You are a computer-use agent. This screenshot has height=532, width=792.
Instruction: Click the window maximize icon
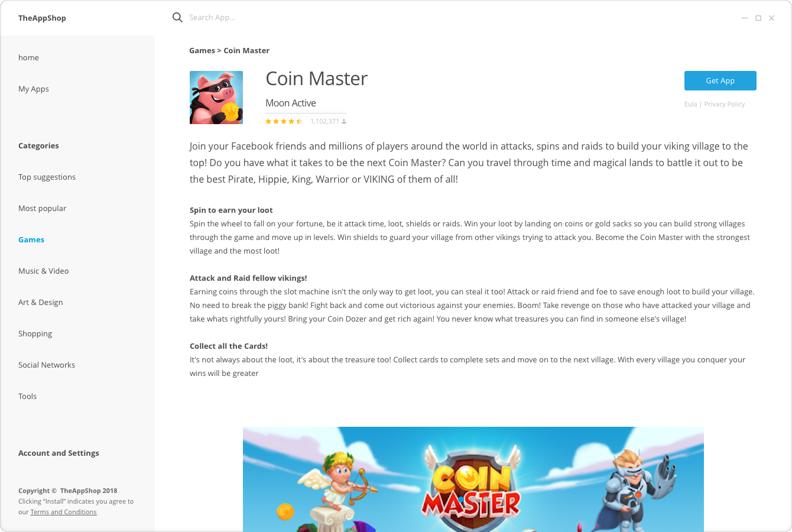click(x=758, y=18)
